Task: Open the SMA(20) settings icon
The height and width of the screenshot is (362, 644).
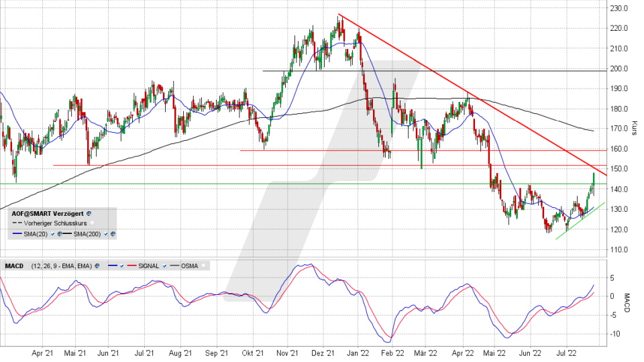Action: click(60, 234)
